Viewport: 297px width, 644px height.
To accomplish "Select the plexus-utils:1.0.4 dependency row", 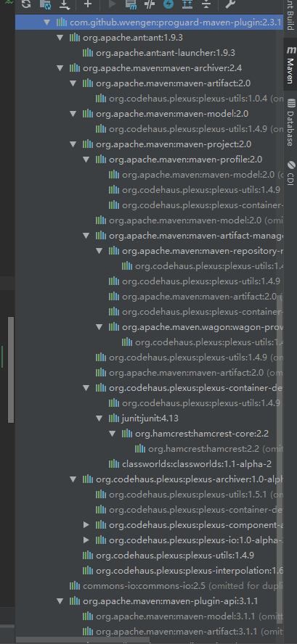I will (x=149, y=99).
